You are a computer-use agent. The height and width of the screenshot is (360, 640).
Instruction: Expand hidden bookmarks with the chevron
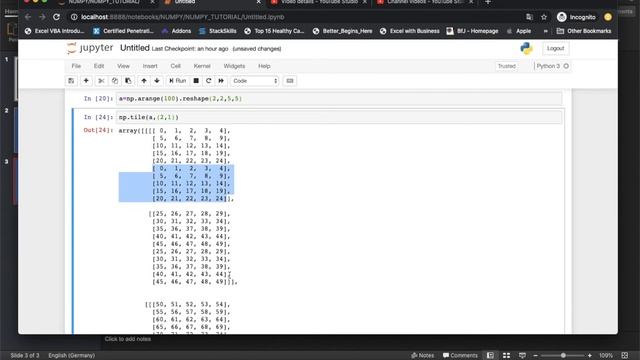545,31
